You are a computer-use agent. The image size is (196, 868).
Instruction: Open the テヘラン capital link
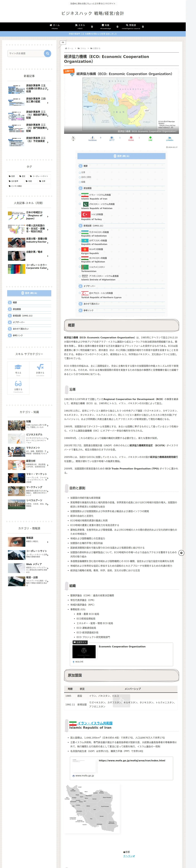tap(129, 856)
